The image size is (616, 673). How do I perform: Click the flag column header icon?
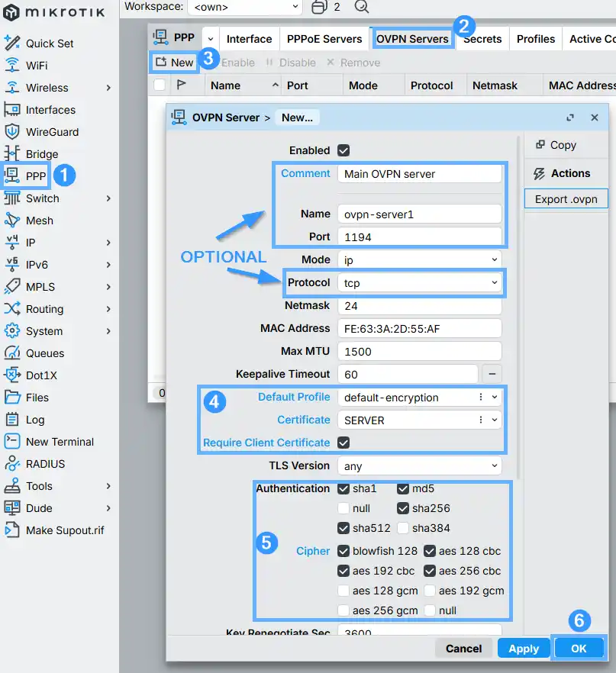coord(181,85)
